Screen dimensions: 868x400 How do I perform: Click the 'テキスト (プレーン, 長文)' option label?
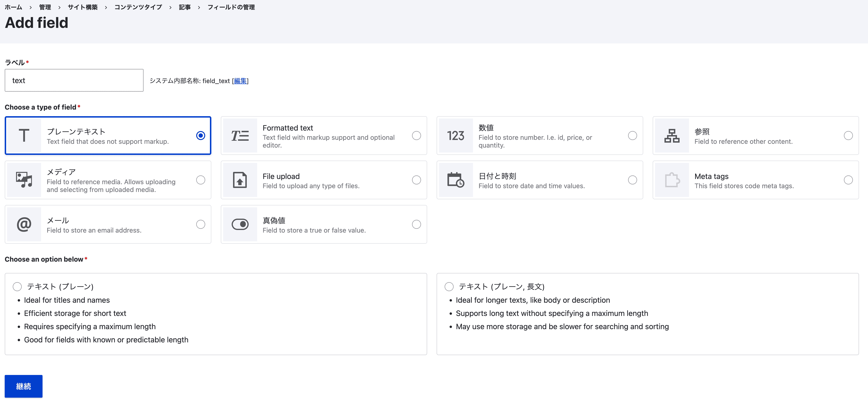click(501, 287)
